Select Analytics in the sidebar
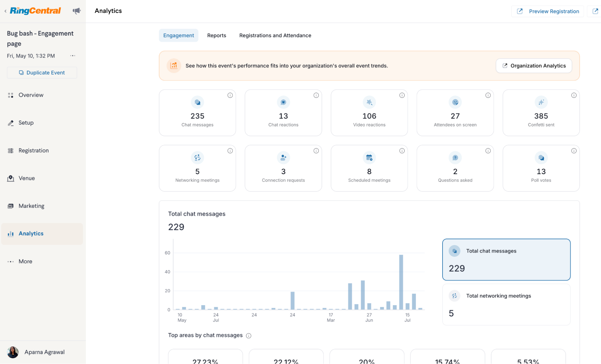The height and width of the screenshot is (364, 601). 42,234
